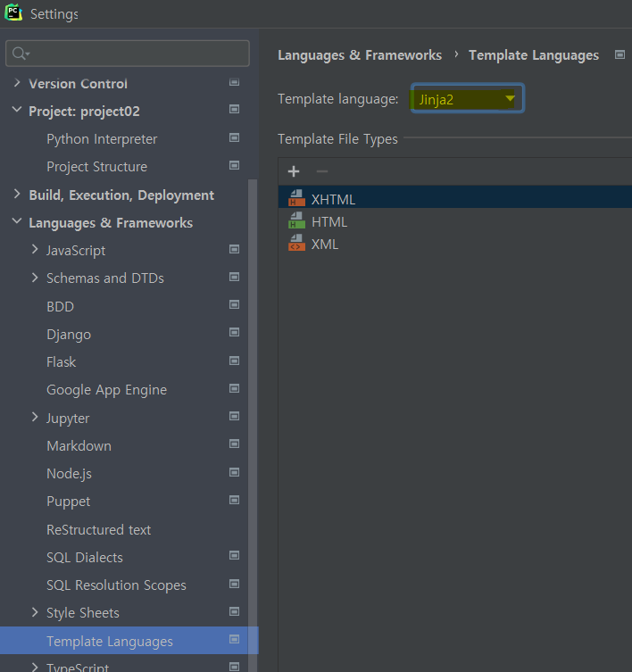This screenshot has height=672, width=632.
Task: Click project-level icon beside BDD
Action: tap(234, 304)
